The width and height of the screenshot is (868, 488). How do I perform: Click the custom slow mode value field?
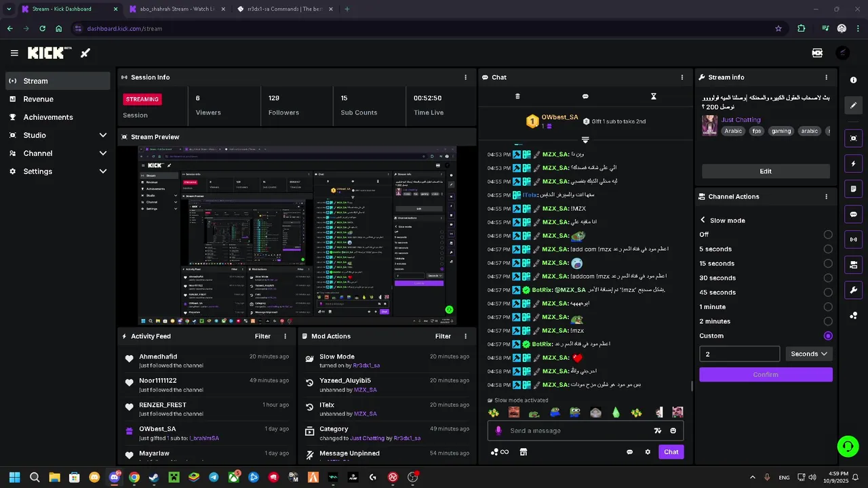click(x=739, y=354)
